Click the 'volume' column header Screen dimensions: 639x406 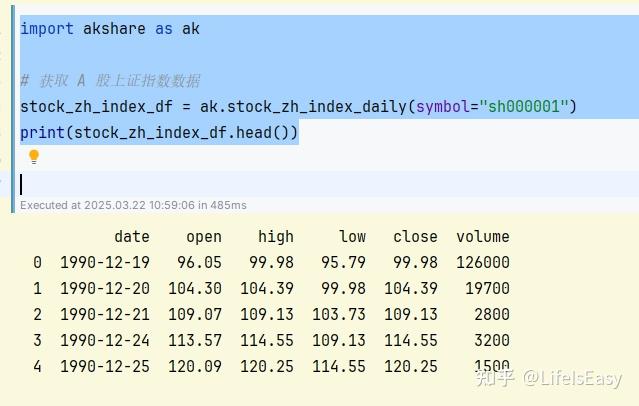point(483,237)
